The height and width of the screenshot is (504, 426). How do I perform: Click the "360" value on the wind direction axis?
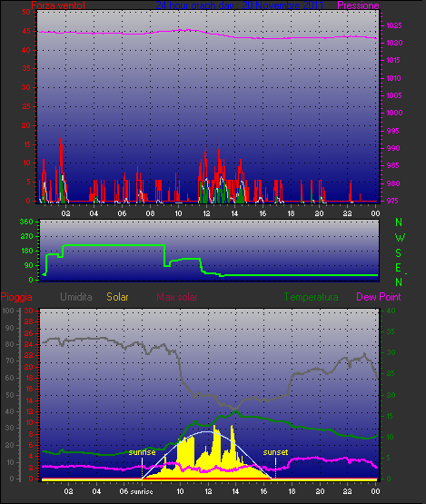click(x=26, y=222)
